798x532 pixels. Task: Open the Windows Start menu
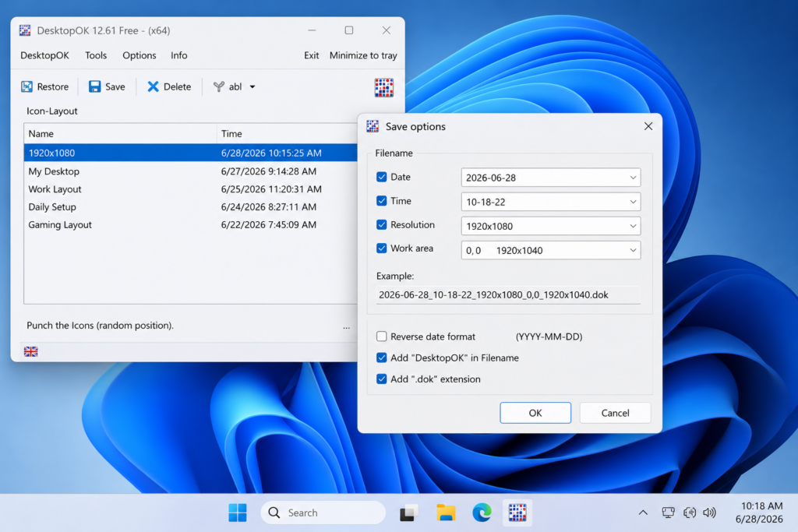pos(238,513)
